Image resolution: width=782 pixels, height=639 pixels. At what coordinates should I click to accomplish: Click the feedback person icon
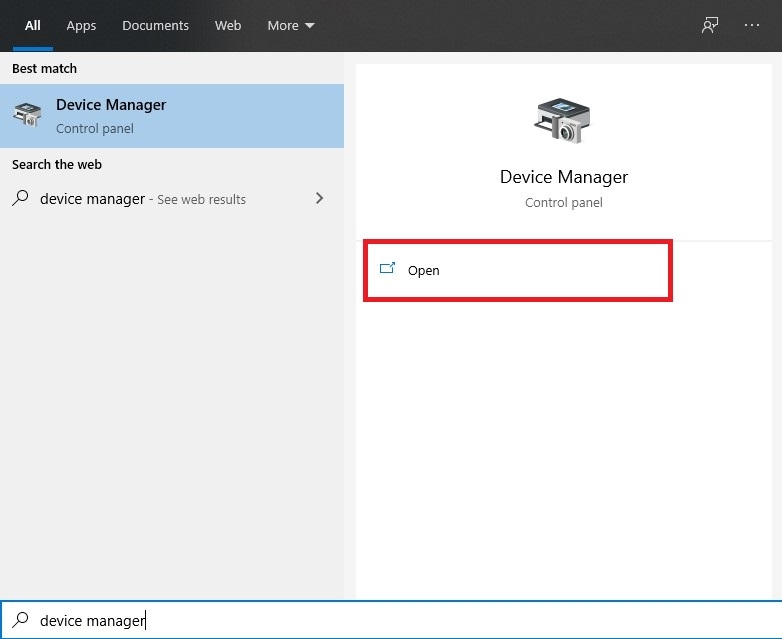coord(710,25)
